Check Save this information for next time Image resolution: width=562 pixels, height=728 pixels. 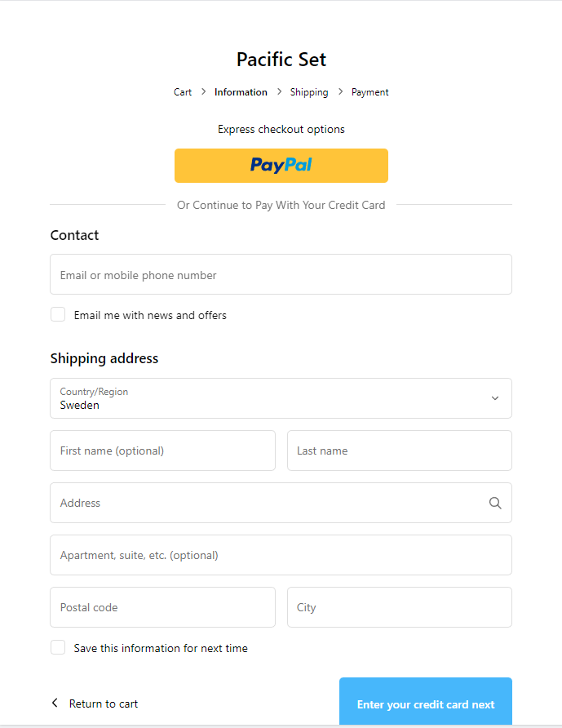pyautogui.click(x=58, y=647)
